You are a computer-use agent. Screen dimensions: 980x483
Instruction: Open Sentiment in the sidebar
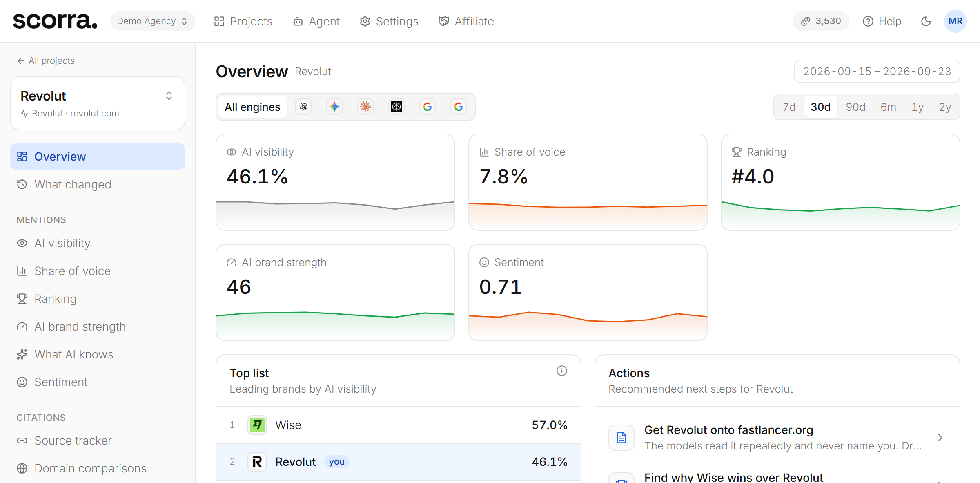pyautogui.click(x=98, y=382)
